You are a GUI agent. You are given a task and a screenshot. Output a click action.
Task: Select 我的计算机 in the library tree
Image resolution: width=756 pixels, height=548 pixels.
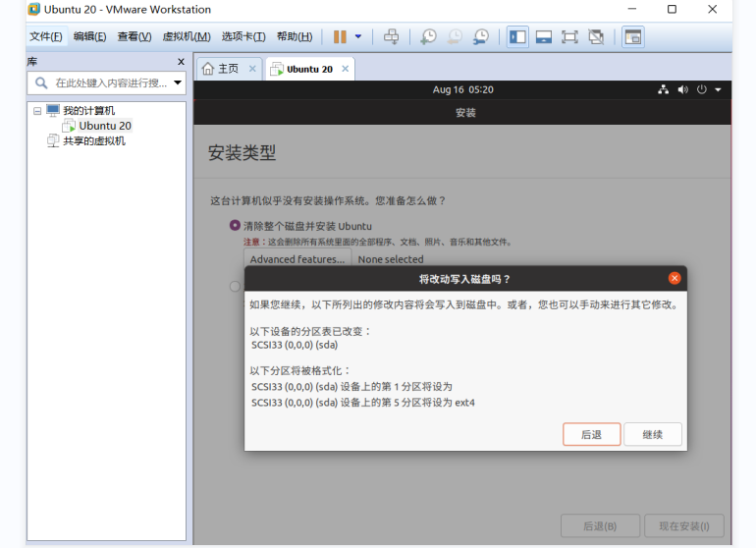[x=88, y=110]
